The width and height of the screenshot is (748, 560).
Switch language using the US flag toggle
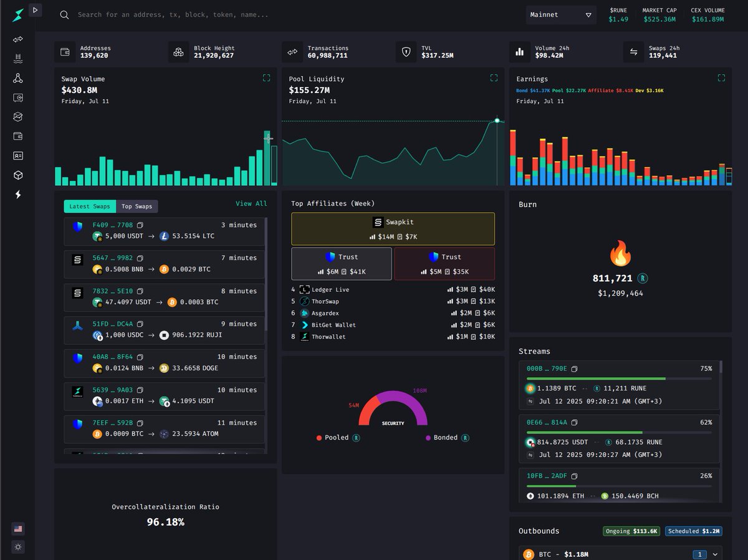17,528
